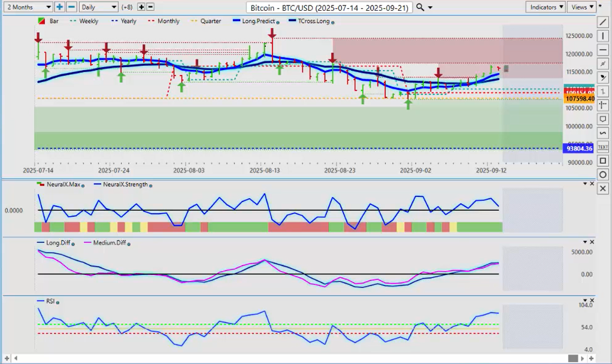Expand NeuralX panel options arrow

point(585,183)
